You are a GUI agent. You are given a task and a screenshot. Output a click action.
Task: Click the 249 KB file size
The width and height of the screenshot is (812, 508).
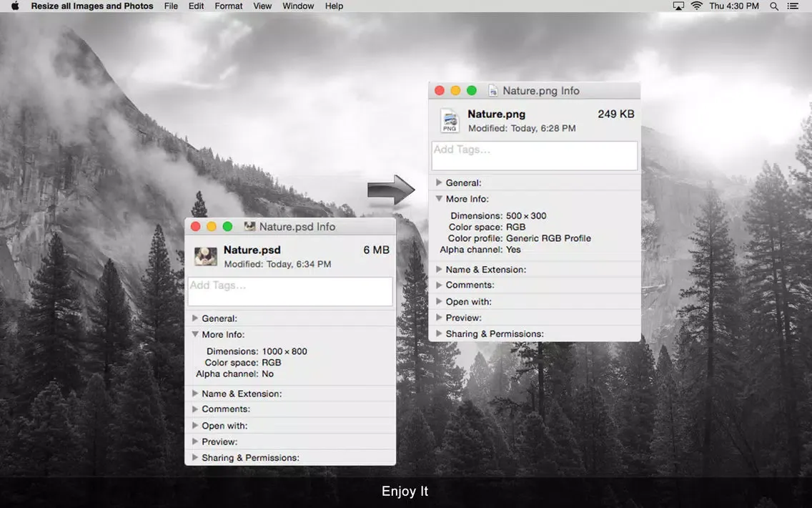(x=615, y=114)
